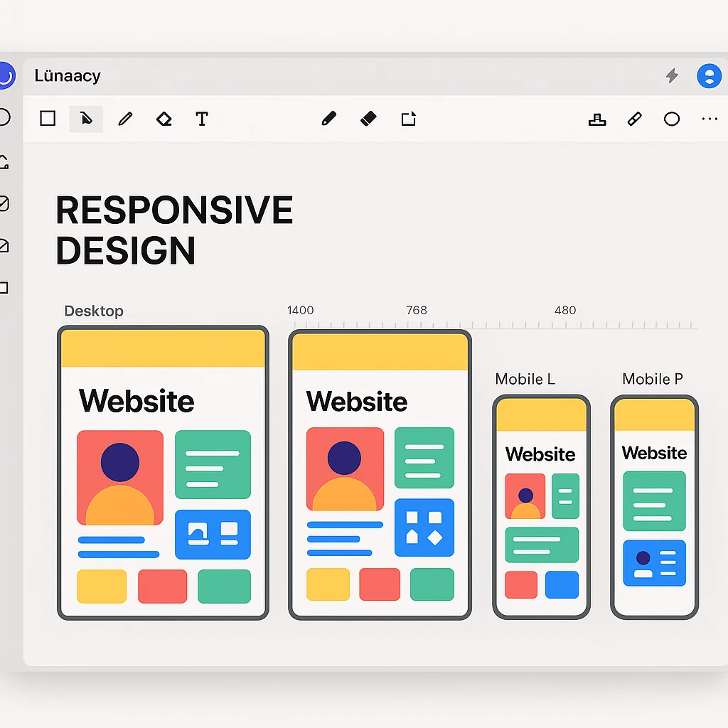Click the yellow swatch rectangle on the Desktop artboard
The width and height of the screenshot is (728, 728).
(x=101, y=586)
